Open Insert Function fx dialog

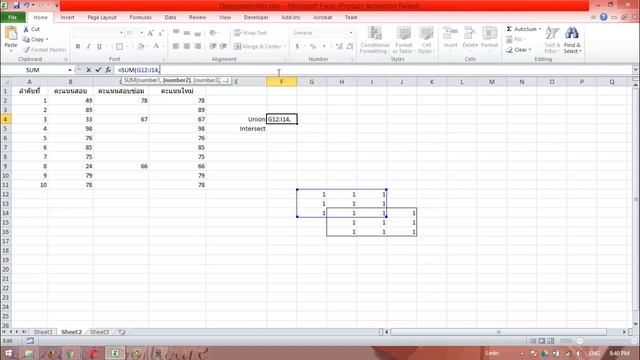[108, 70]
